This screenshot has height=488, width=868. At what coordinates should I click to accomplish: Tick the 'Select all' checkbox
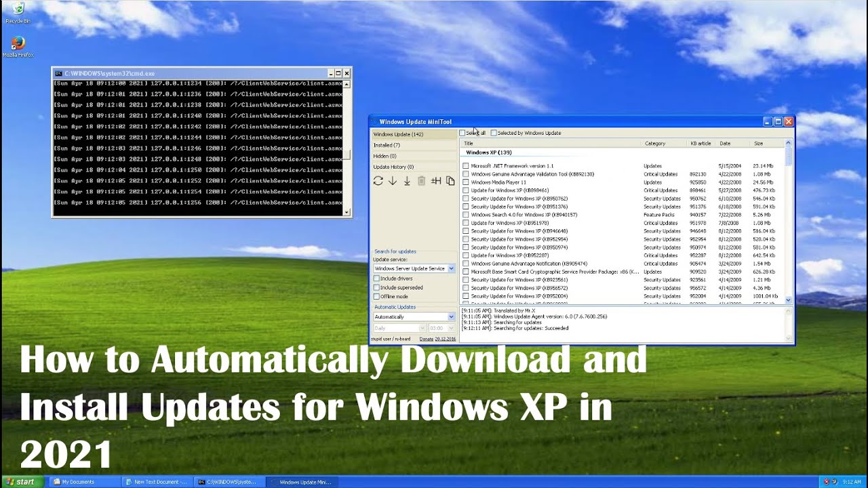click(462, 133)
